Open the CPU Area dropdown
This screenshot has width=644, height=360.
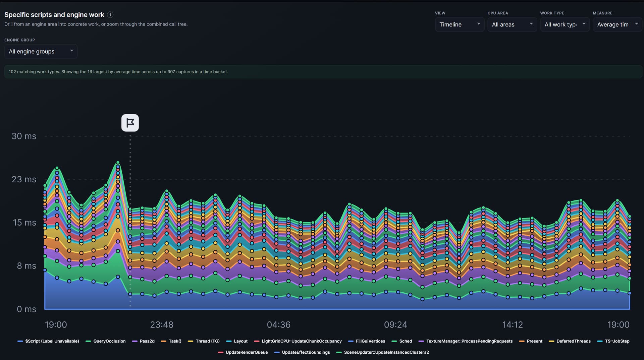click(512, 24)
